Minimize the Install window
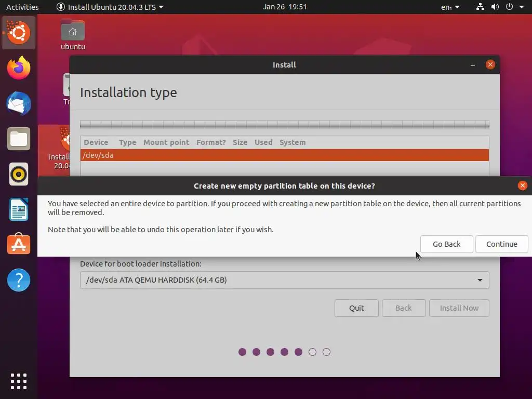The width and height of the screenshot is (532, 399). click(473, 65)
